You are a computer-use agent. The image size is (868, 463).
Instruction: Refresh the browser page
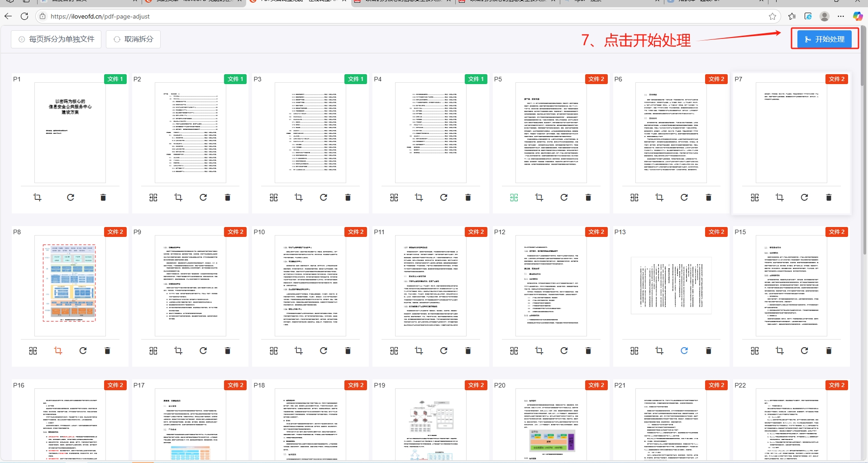click(x=24, y=16)
